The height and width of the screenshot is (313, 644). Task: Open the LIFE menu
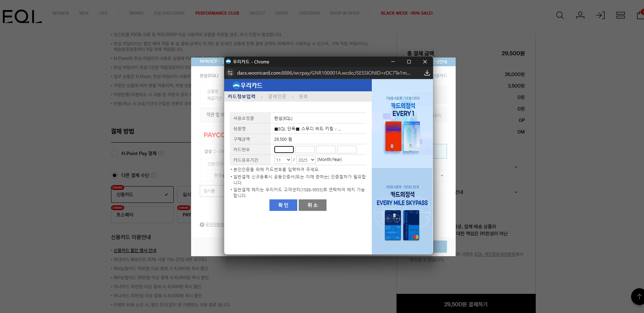click(x=103, y=13)
